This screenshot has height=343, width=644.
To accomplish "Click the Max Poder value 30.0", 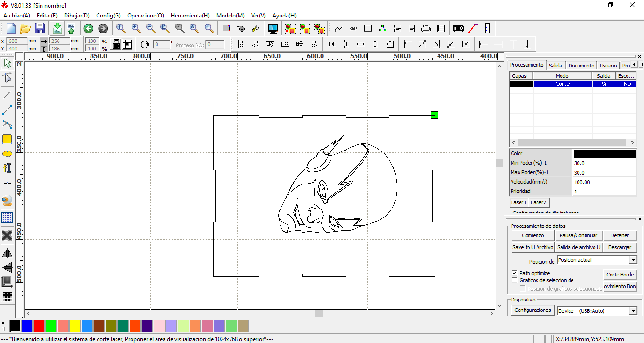I will click(604, 172).
